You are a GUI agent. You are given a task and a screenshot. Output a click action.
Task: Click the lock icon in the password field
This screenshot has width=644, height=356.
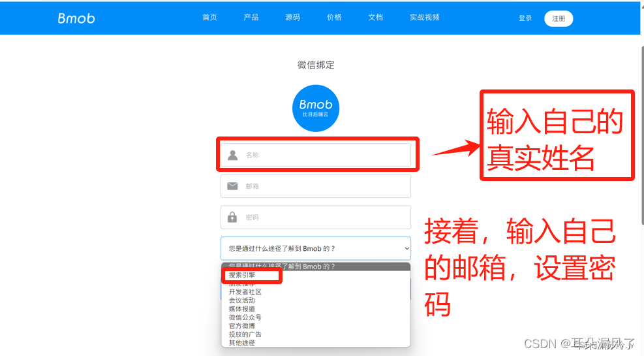click(x=232, y=217)
